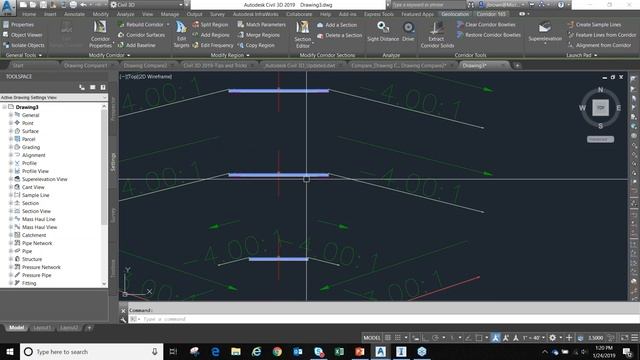Select the Pressure Network tree item
The width and height of the screenshot is (640, 360).
click(41, 267)
